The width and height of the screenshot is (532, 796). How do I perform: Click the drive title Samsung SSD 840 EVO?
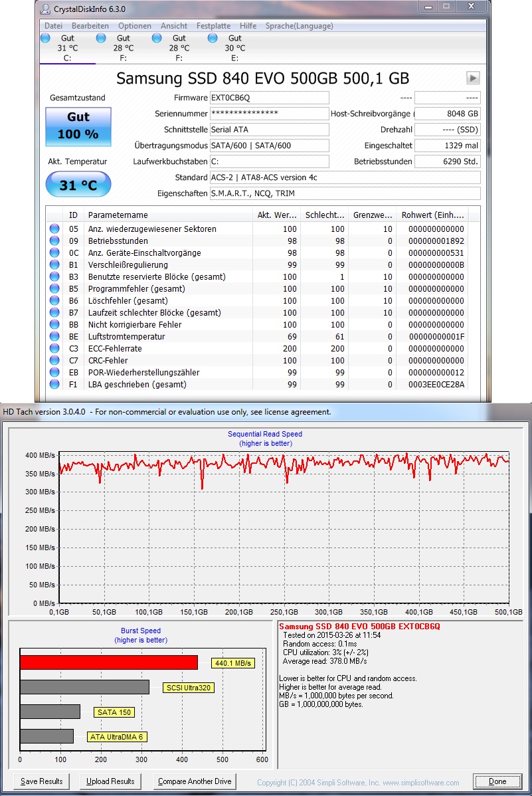[262, 78]
